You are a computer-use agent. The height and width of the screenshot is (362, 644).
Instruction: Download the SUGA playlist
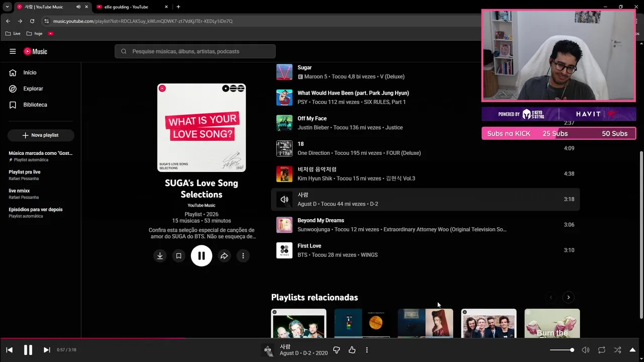coord(160,256)
